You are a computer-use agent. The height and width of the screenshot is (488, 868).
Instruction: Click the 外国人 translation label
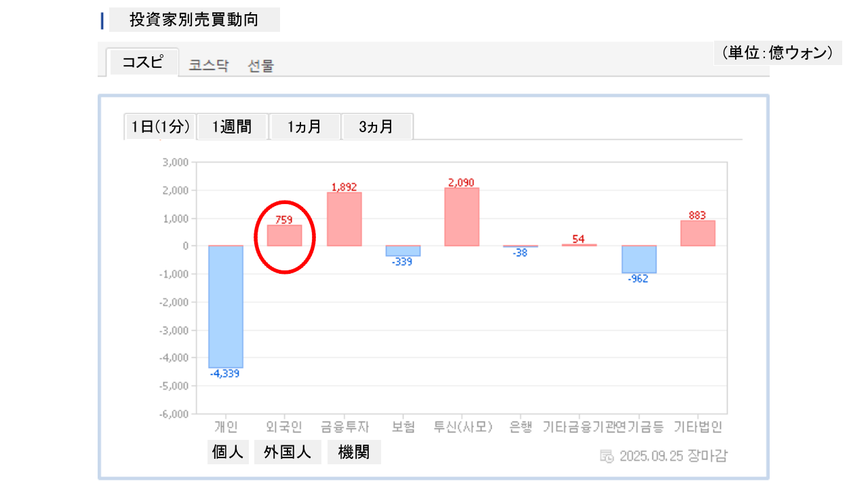[x=288, y=452]
